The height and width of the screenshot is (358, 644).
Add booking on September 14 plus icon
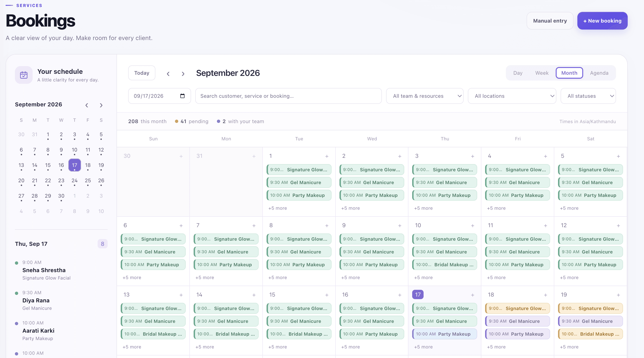[x=254, y=295]
